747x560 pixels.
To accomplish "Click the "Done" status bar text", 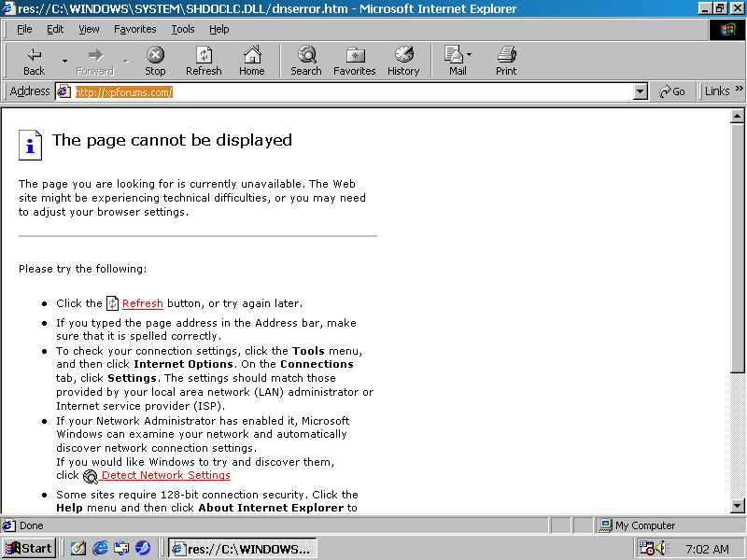I will click(32, 525).
